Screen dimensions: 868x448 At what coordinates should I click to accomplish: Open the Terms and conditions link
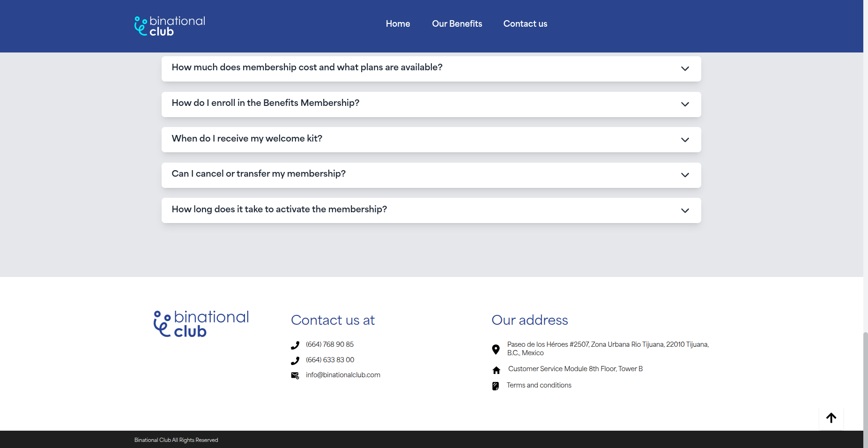pyautogui.click(x=539, y=385)
